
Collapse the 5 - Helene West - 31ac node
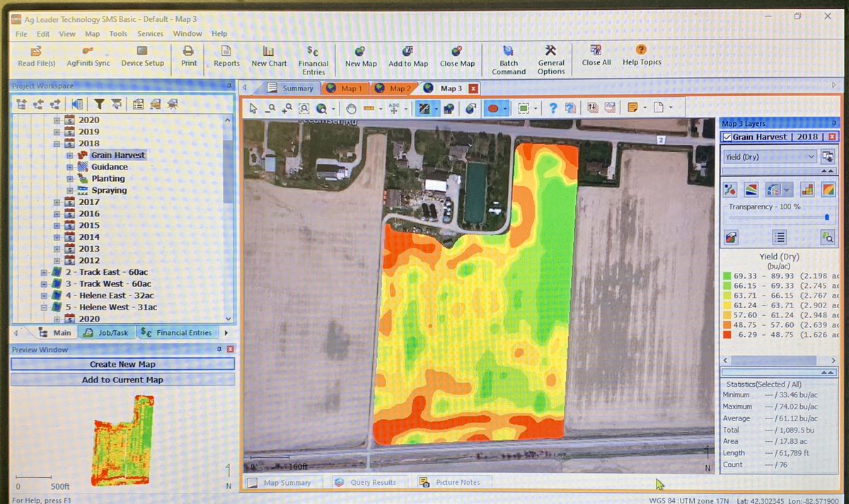coord(45,307)
